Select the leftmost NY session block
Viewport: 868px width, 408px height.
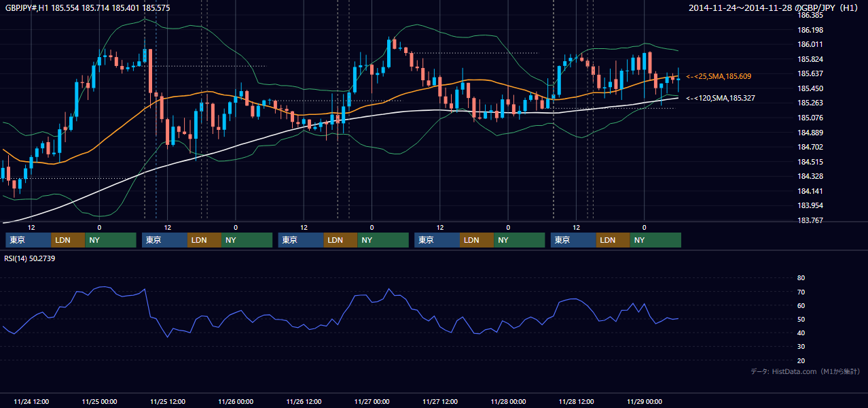(111, 240)
